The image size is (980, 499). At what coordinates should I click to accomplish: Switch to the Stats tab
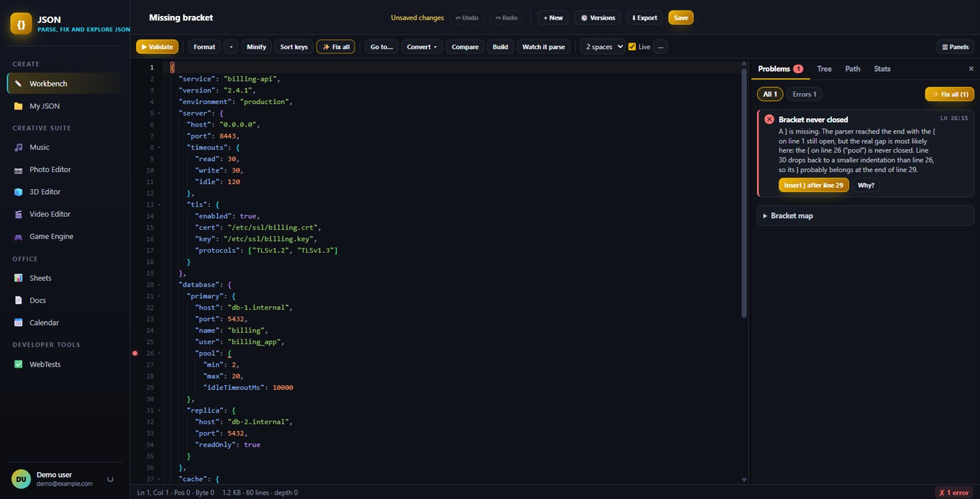882,69
